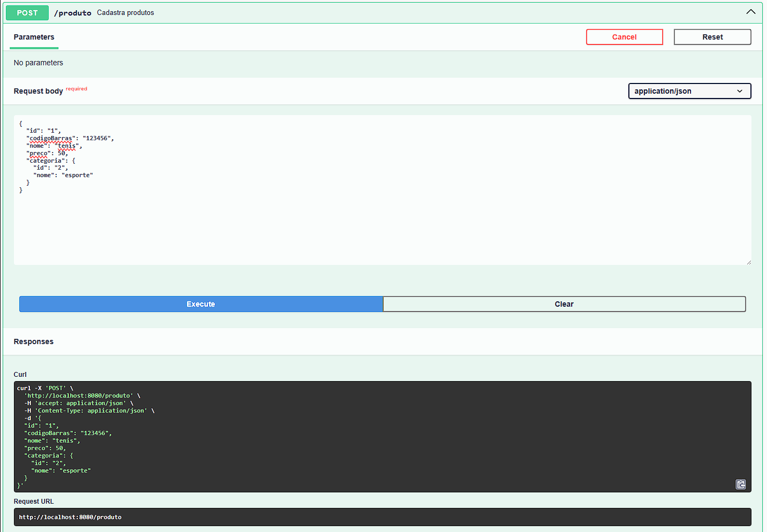Click the 'Content-Type: application/json' header line in curl

(89, 411)
